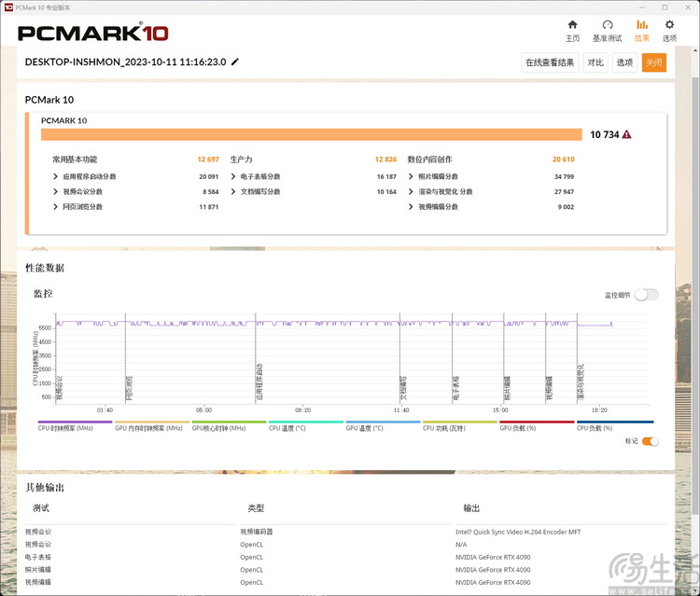
Task: Click the 生产力 score 12 826
Action: tap(385, 159)
